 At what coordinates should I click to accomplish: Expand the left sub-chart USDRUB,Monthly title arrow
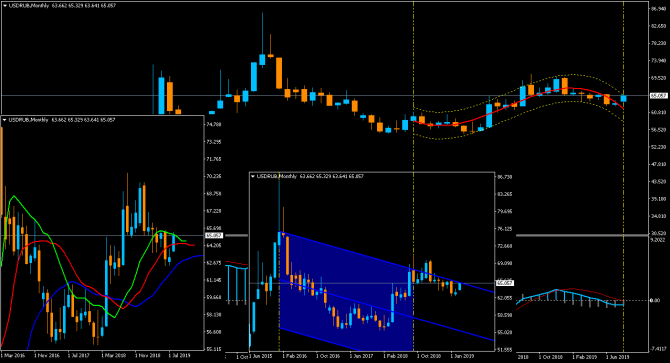pyautogui.click(x=5, y=120)
